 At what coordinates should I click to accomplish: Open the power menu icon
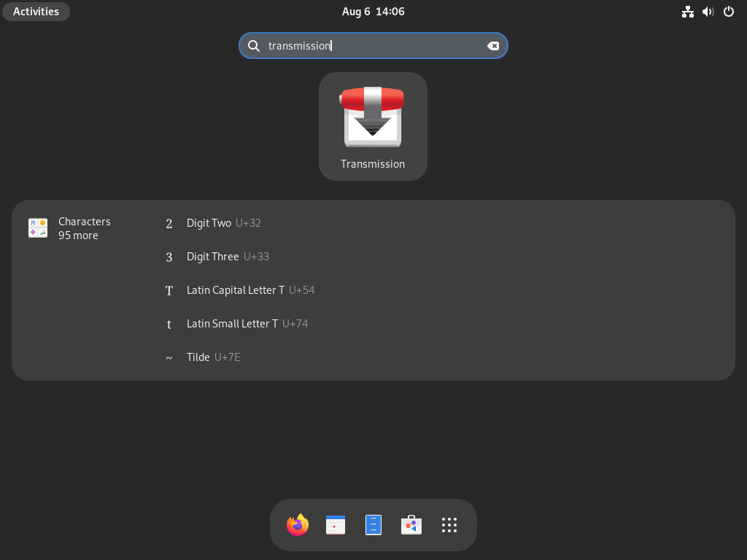pos(728,12)
